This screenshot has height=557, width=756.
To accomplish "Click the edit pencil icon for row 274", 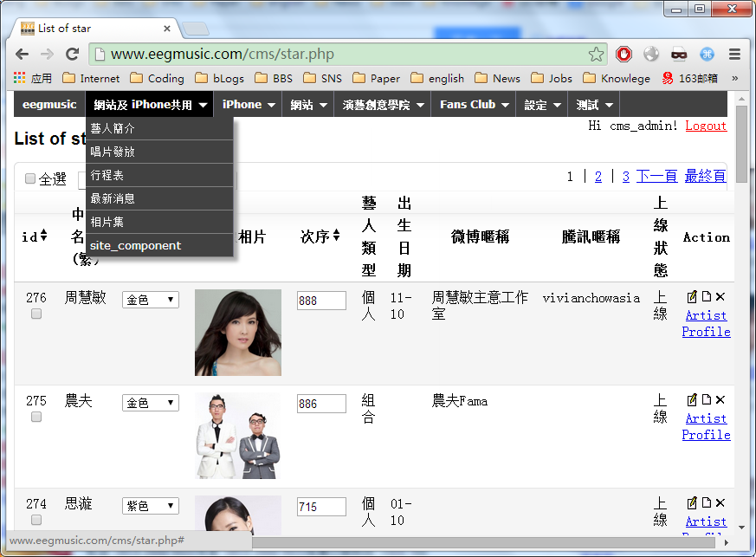I will 692,503.
